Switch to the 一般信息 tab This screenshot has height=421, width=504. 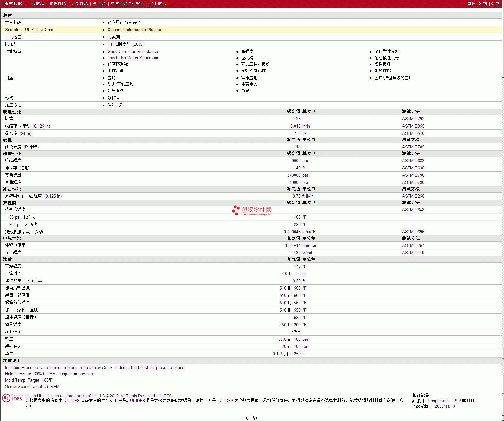point(36,4)
